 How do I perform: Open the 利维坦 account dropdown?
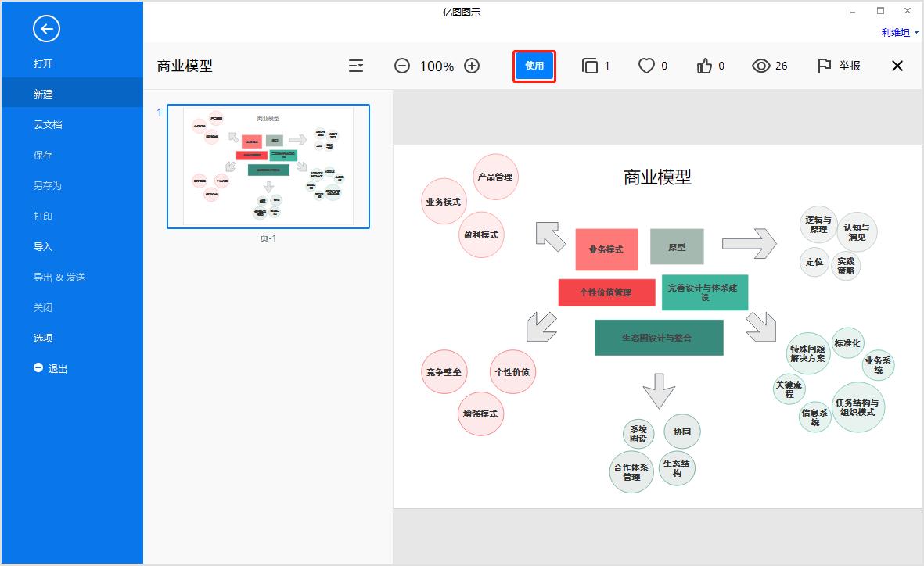click(894, 32)
